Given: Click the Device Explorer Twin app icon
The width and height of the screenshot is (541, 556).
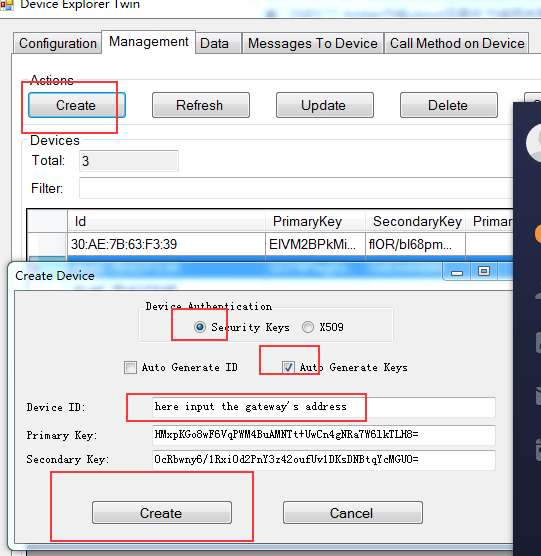Looking at the screenshot, I should tap(6, 5).
